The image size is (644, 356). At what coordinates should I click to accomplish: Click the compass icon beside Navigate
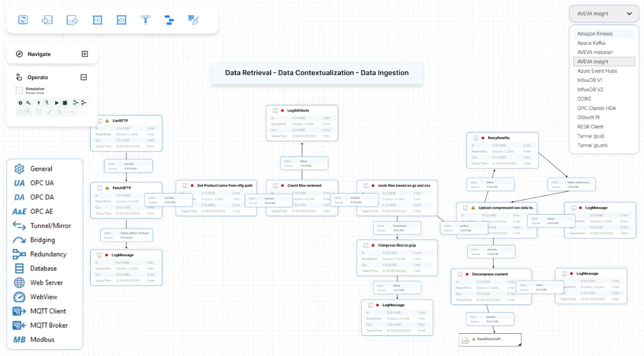click(19, 54)
